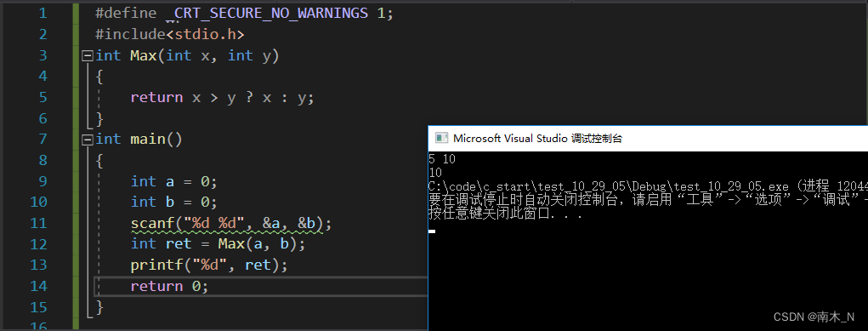
Task: Click line number 5 in gutter
Action: coord(43,97)
